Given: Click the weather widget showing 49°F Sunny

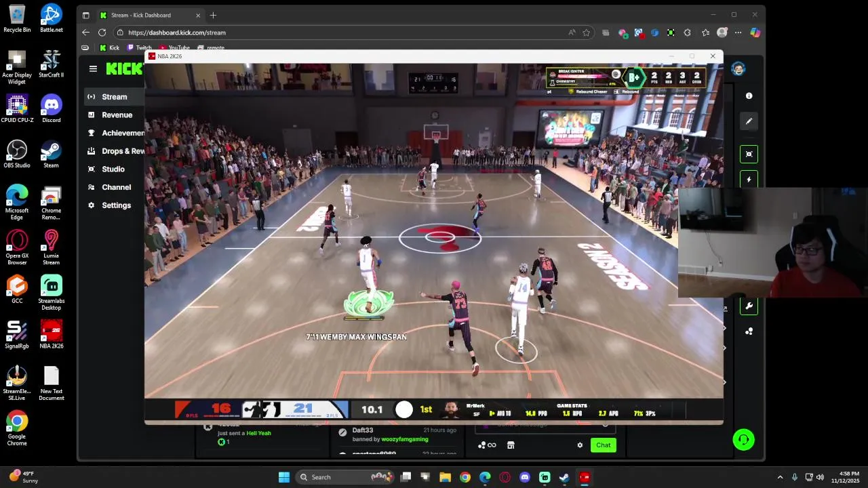Looking at the screenshot, I should pos(23,477).
